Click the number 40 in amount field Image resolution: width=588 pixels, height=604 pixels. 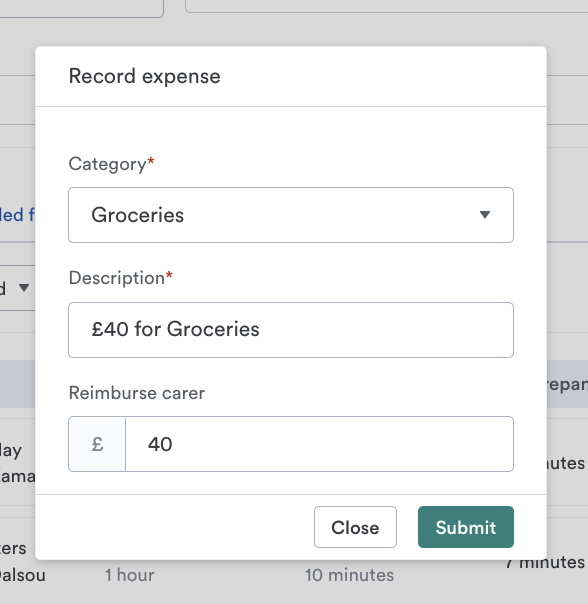tap(160, 444)
